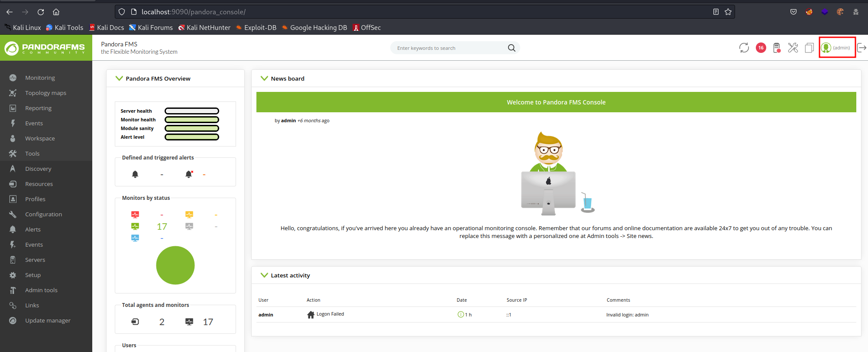Click the crossed tools icon in header
This screenshot has height=352, width=868.
pyautogui.click(x=793, y=48)
